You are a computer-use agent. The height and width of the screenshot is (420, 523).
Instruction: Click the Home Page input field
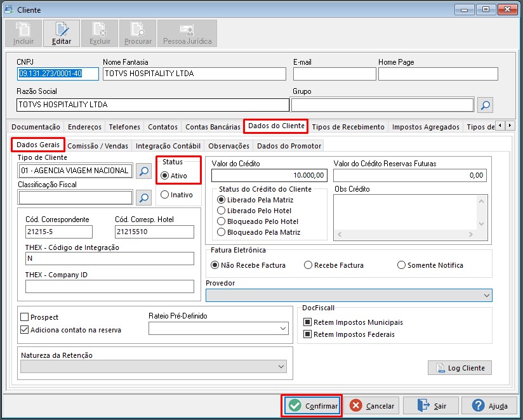pos(438,74)
